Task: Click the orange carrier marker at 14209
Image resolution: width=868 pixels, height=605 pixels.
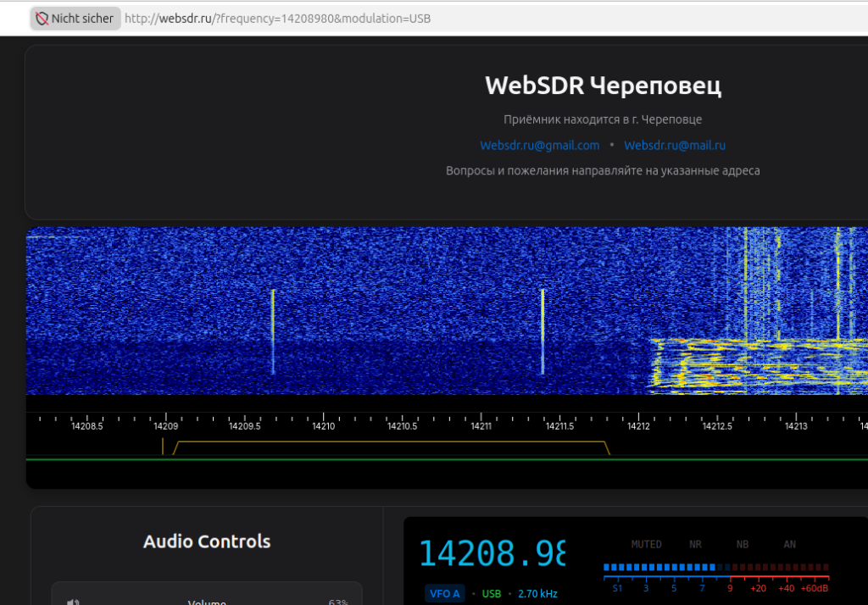Action: click(163, 447)
